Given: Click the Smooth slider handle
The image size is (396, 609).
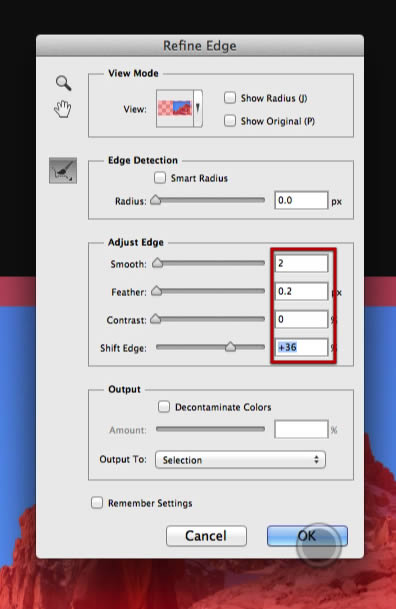Looking at the screenshot, I should tap(157, 263).
